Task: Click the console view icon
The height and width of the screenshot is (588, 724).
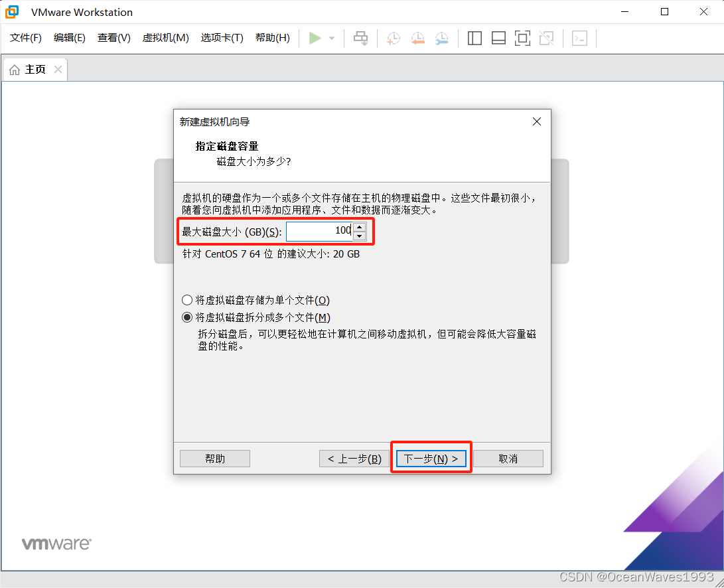Action: [579, 38]
